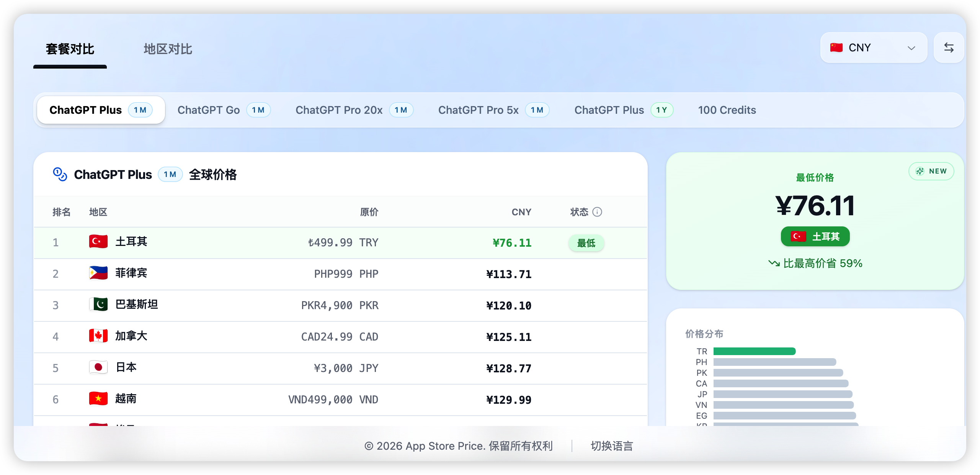Click the Japan flag in row 5
The width and height of the screenshot is (980, 475).
click(x=98, y=367)
